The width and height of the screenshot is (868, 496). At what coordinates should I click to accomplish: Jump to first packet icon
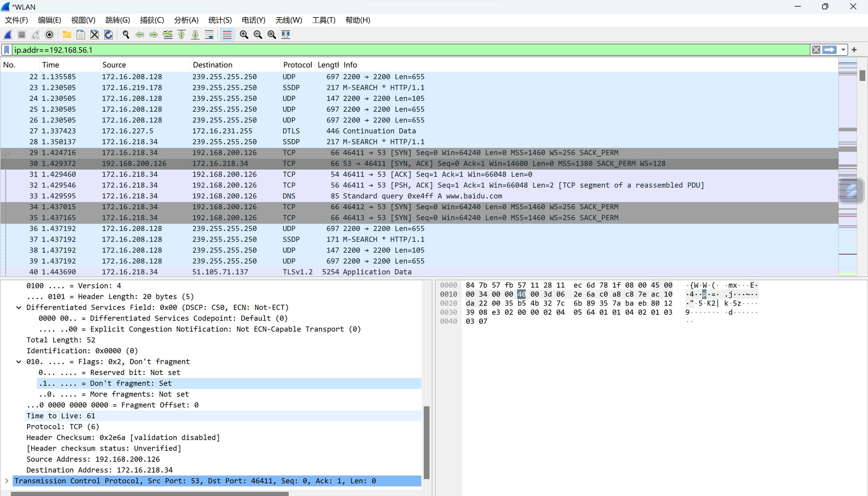181,34
